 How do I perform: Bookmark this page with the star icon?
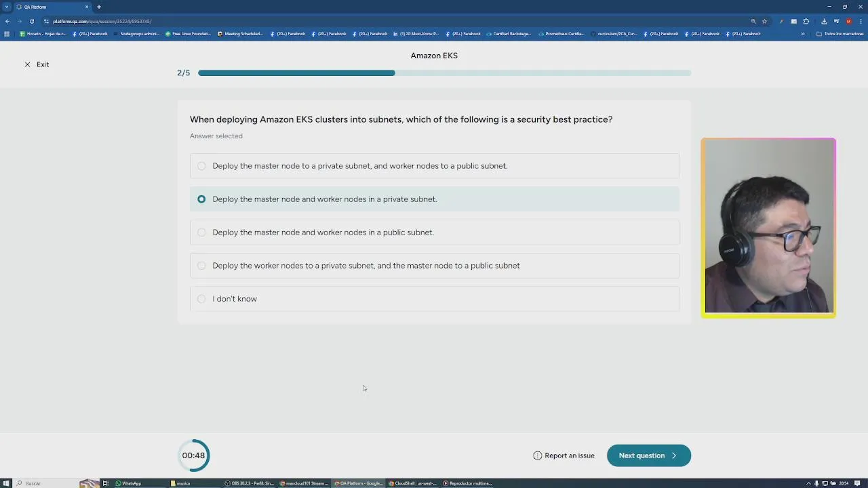764,21
